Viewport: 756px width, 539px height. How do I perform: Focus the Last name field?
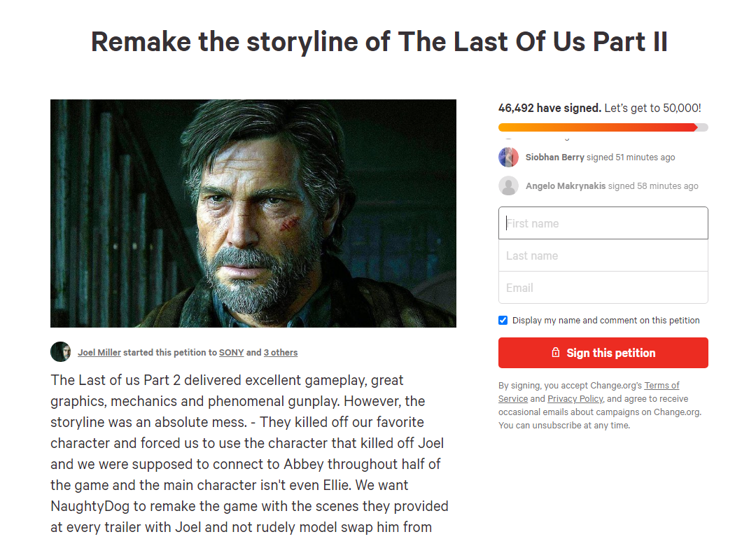[603, 255]
